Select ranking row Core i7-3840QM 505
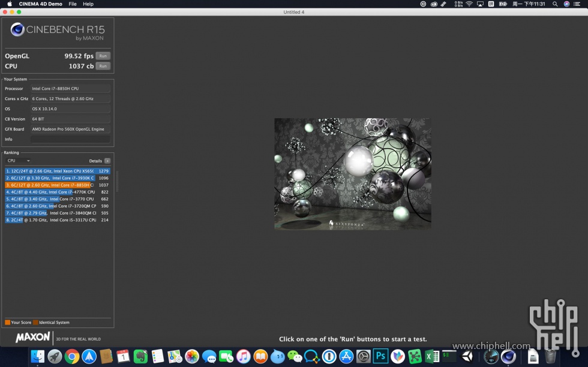Screen dimensions: 588x367 (58, 213)
